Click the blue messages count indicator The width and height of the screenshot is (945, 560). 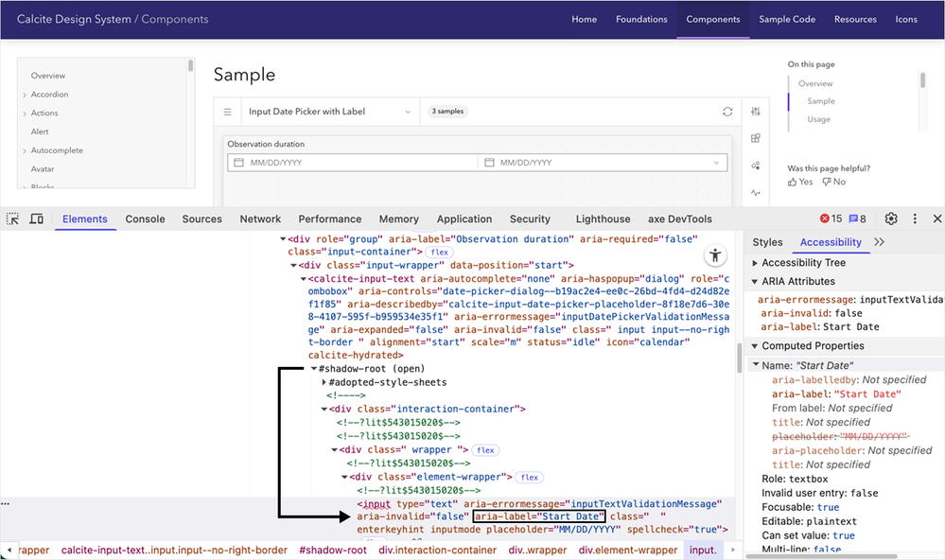click(858, 219)
